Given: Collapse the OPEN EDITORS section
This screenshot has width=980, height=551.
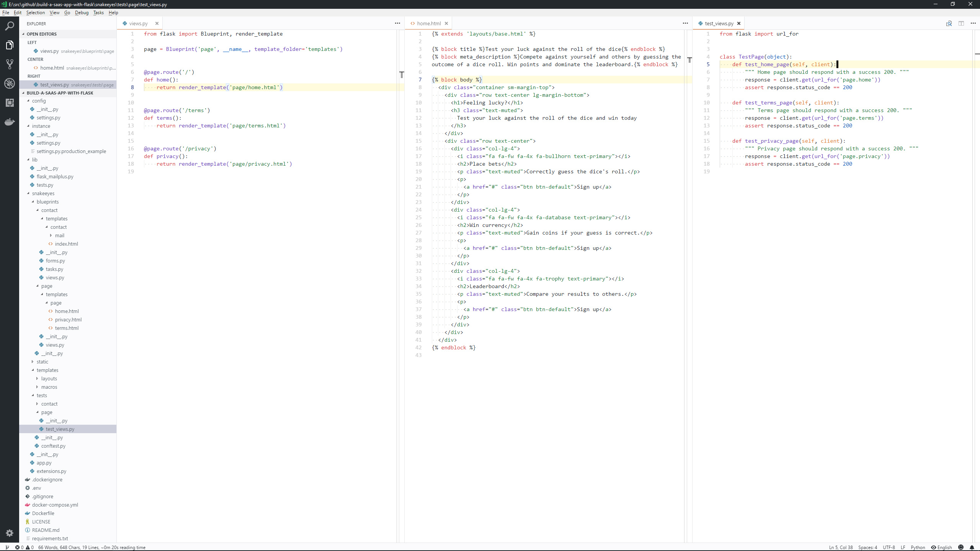Looking at the screenshot, I should coord(41,34).
